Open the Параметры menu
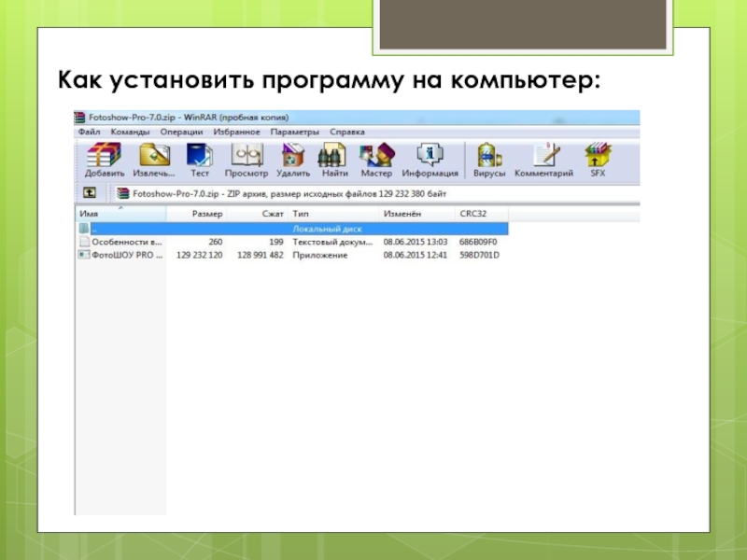747x560 pixels. point(294,132)
